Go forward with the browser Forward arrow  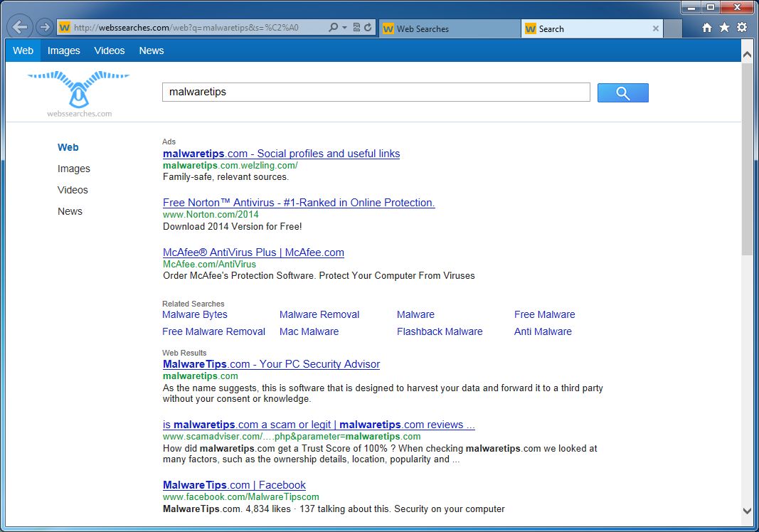click(x=45, y=27)
